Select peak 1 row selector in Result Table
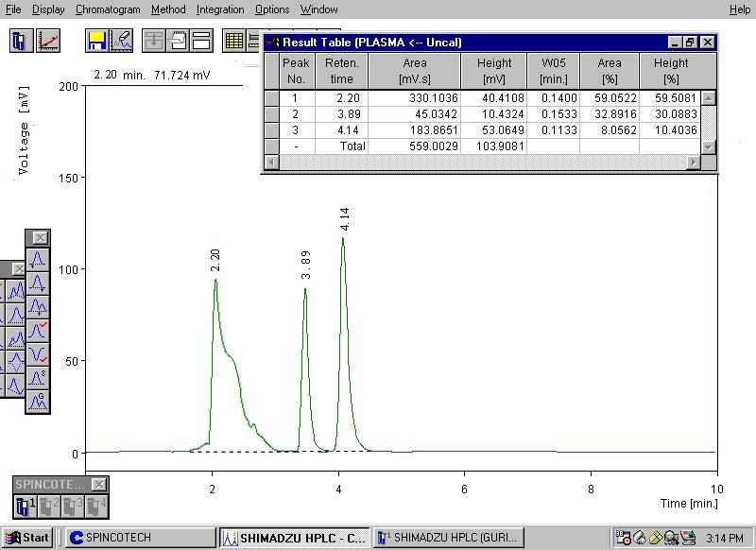Image resolution: width=756 pixels, height=550 pixels. (x=271, y=98)
